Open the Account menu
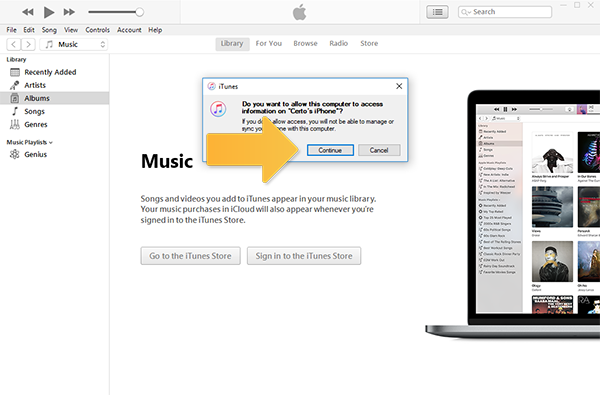The image size is (600, 395). (129, 30)
